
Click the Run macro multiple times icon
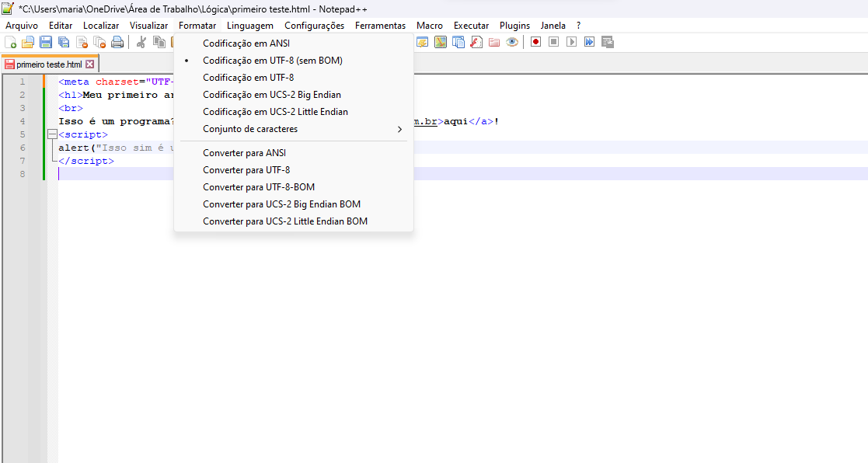click(x=590, y=42)
